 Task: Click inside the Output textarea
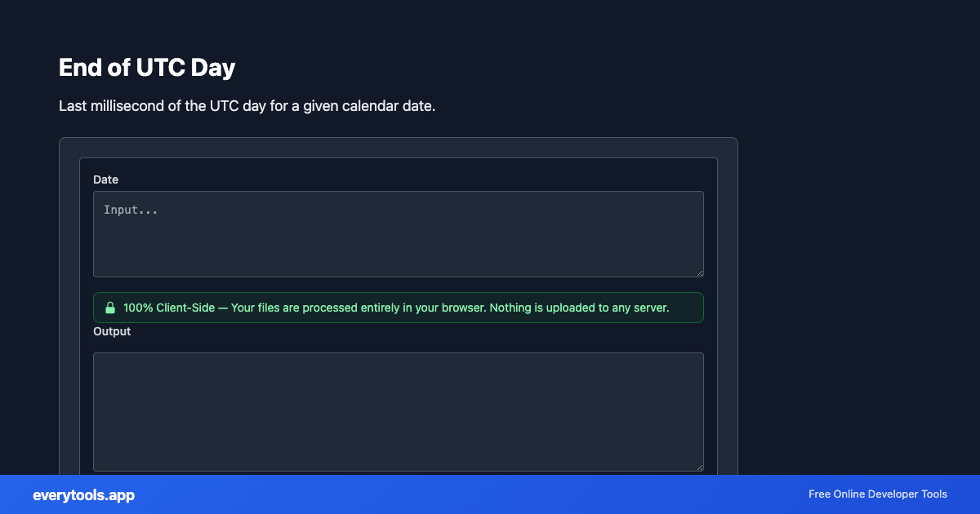398,412
